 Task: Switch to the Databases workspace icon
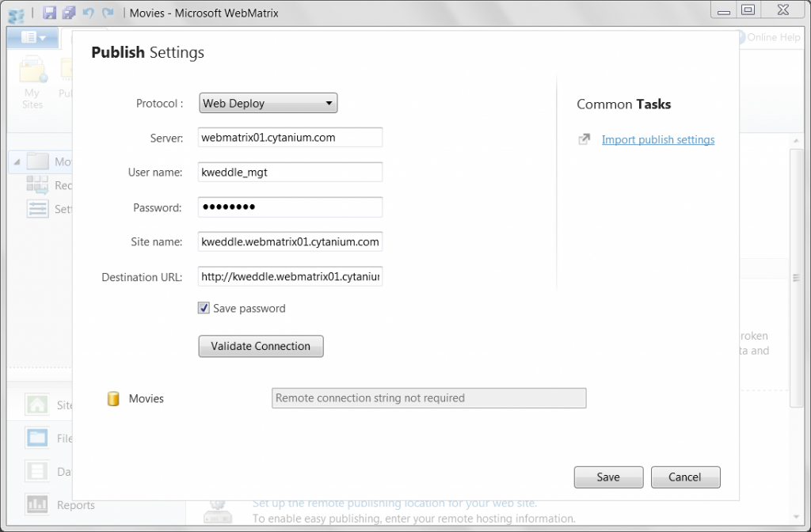[37, 471]
